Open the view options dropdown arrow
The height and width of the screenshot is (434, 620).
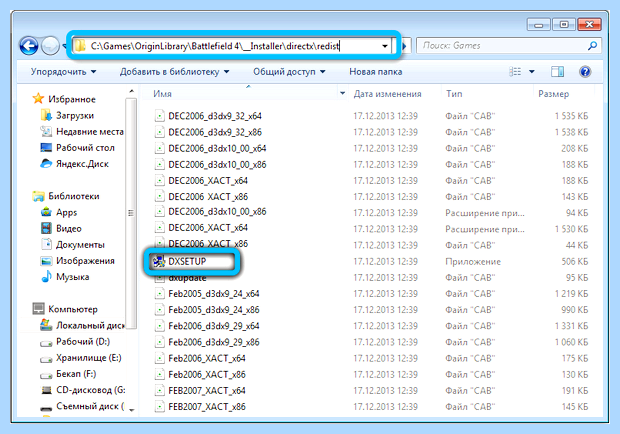pyautogui.click(x=532, y=72)
